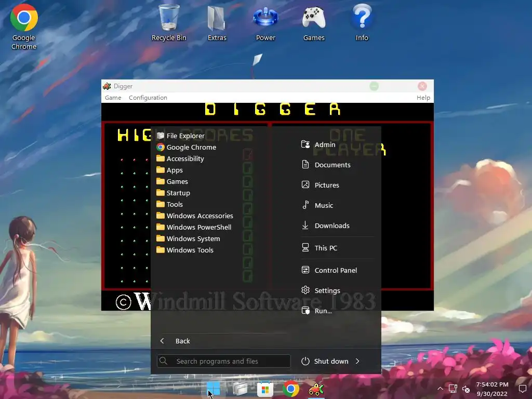The width and height of the screenshot is (532, 399).
Task: Open taskbar clock showing 7:54:02 PM
Action: tap(492, 389)
